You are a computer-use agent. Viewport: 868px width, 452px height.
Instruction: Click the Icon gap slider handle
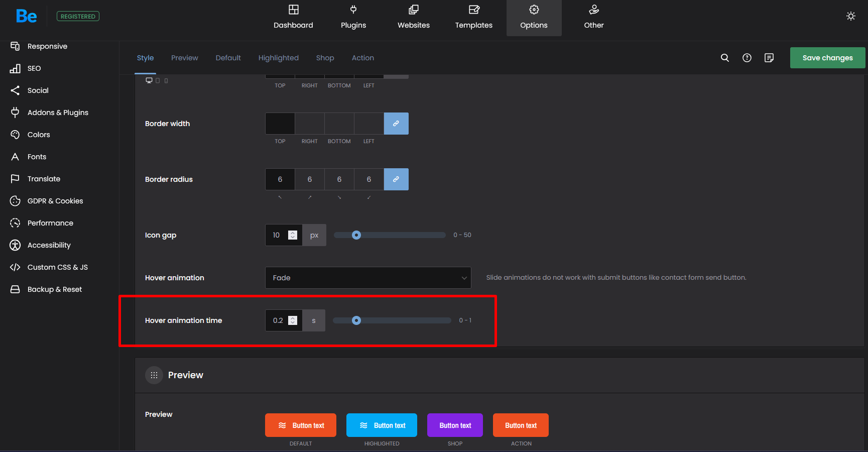click(x=356, y=235)
